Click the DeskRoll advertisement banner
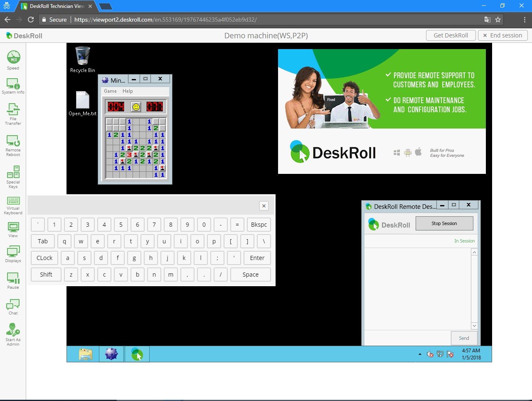Image resolution: width=532 pixels, height=401 pixels. pyautogui.click(x=382, y=111)
